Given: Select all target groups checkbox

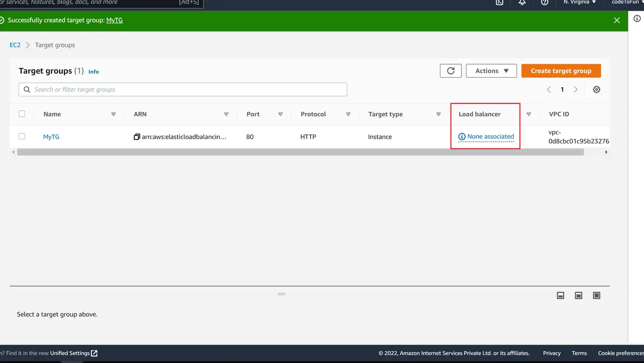Looking at the screenshot, I should (x=22, y=114).
